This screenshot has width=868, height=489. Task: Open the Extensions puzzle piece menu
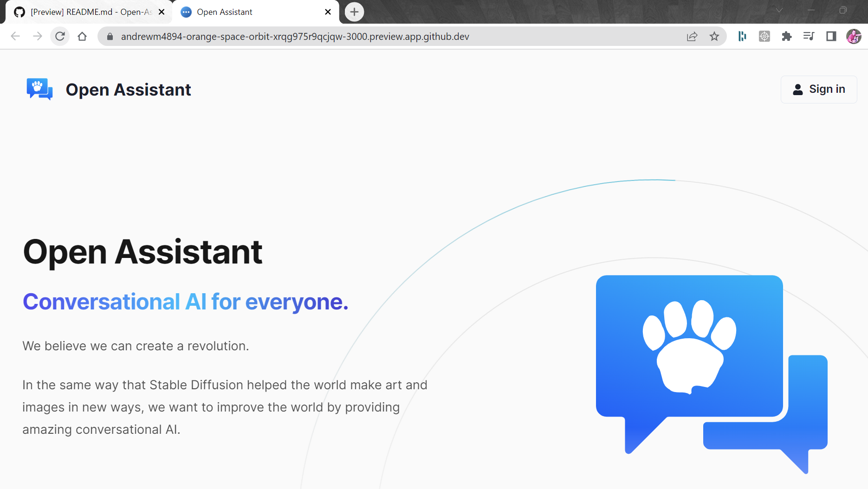click(x=787, y=36)
